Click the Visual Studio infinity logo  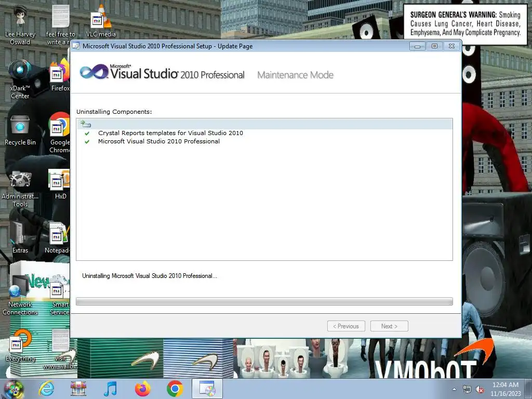[x=94, y=72]
